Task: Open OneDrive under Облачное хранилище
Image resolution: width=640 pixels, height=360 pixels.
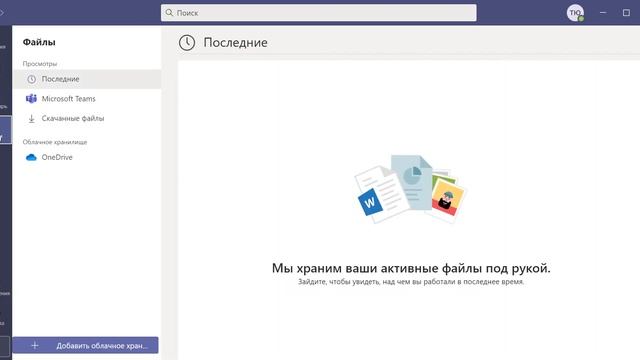Action: [x=87, y=158]
